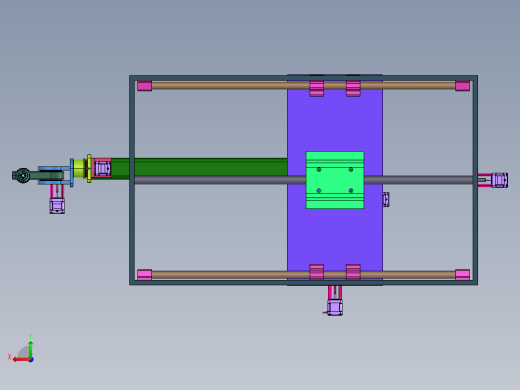Select the top-left pink rod mount
Screen dimensions: 520x390
pyautogui.click(x=145, y=86)
